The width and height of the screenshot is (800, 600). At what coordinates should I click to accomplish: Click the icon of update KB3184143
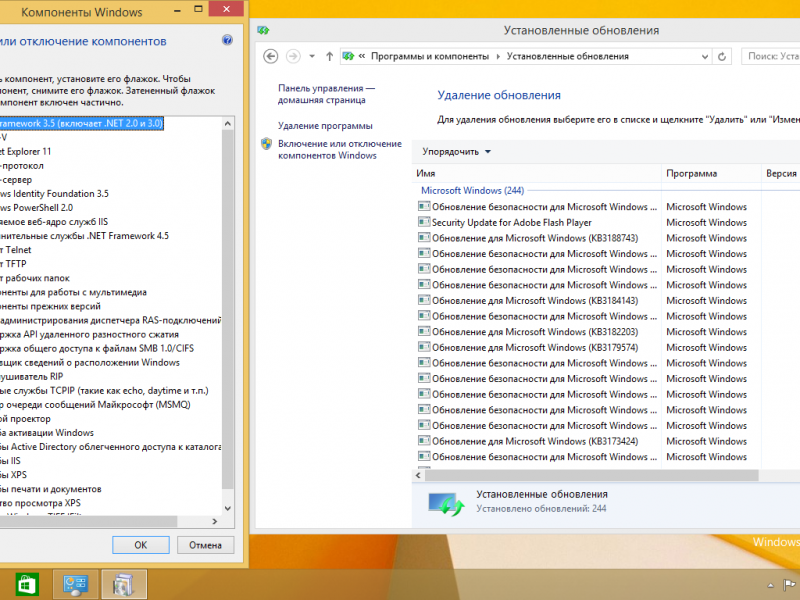click(x=423, y=300)
